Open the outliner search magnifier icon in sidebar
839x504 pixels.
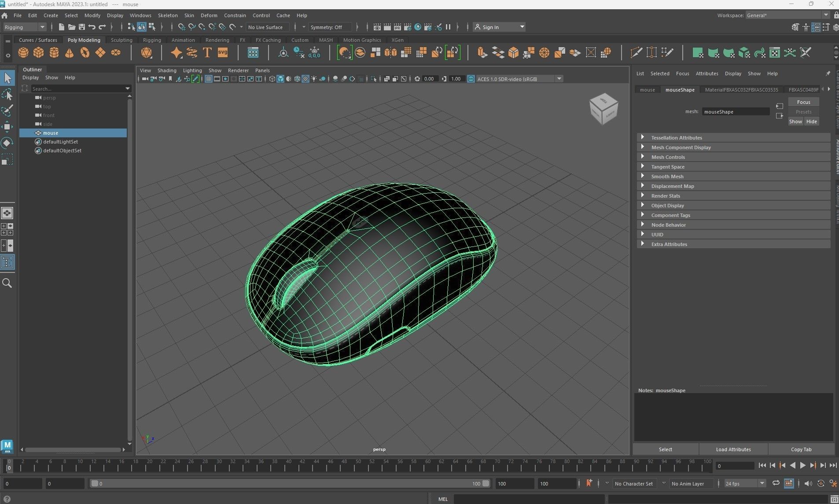coord(7,283)
